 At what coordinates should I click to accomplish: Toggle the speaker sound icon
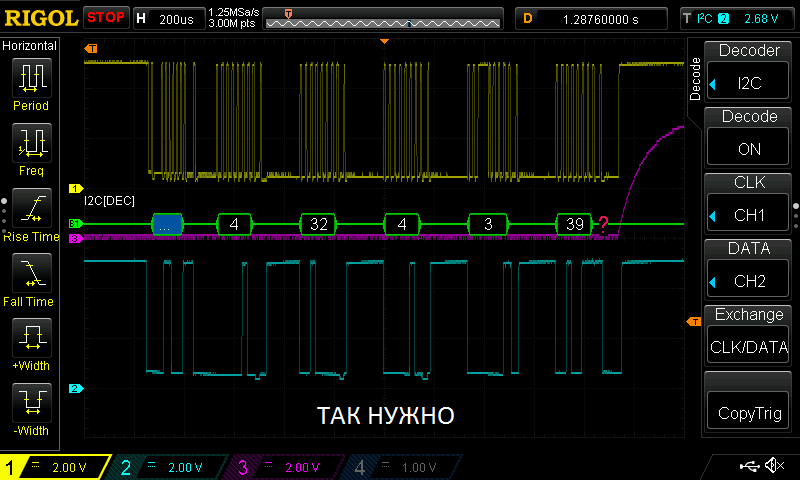tap(773, 466)
